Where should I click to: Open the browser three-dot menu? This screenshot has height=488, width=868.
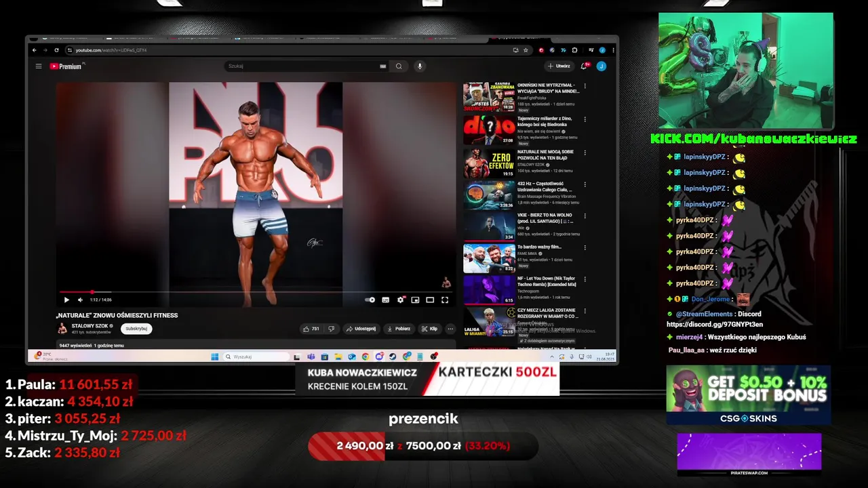[x=614, y=50]
